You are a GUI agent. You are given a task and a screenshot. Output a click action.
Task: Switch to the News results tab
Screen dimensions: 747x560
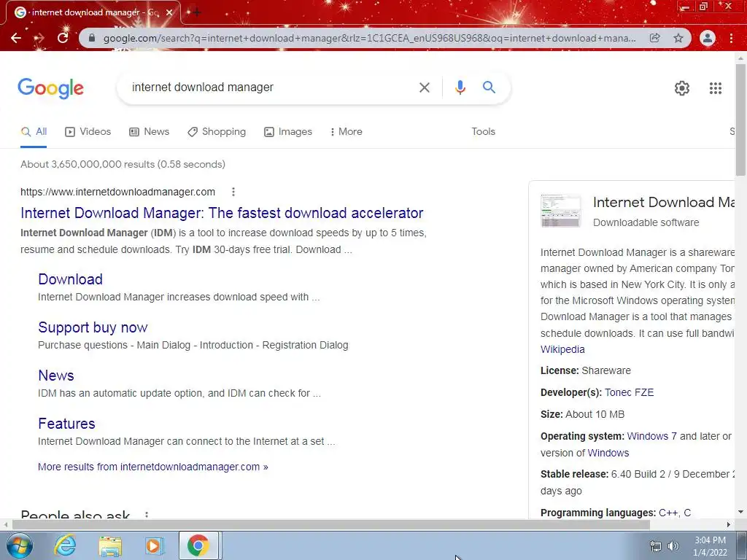149,132
